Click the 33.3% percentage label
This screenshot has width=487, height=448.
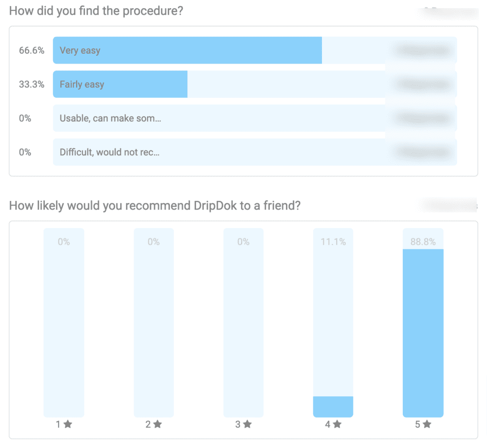(x=32, y=84)
